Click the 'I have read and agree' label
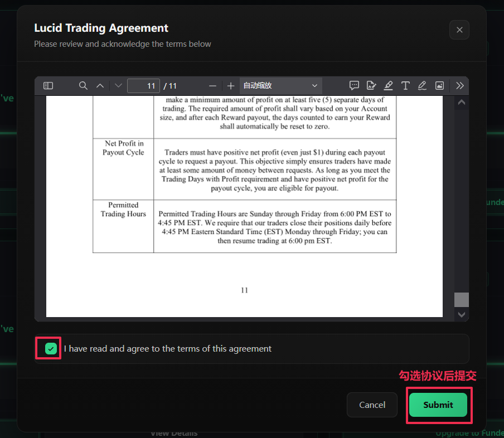 pos(167,349)
